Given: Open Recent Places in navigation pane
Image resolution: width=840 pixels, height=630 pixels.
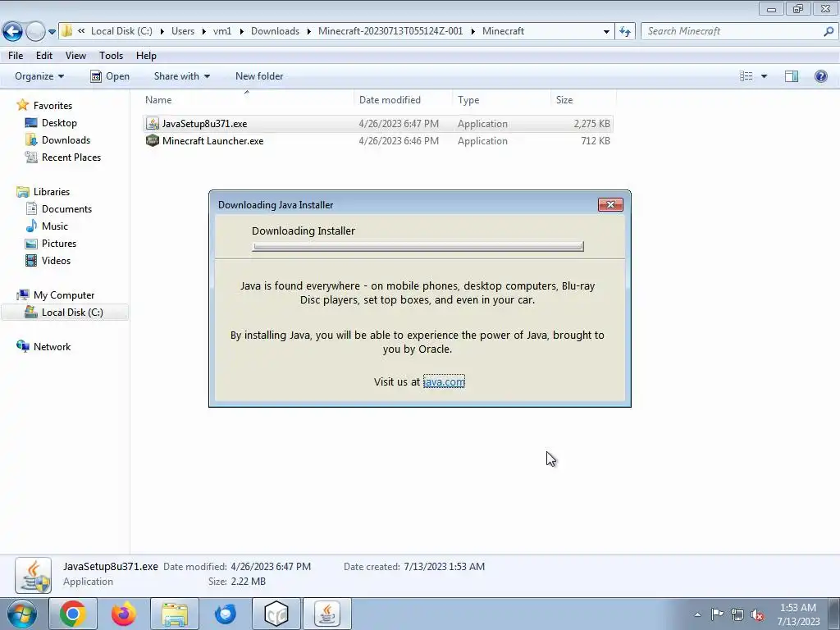Looking at the screenshot, I should [71, 157].
